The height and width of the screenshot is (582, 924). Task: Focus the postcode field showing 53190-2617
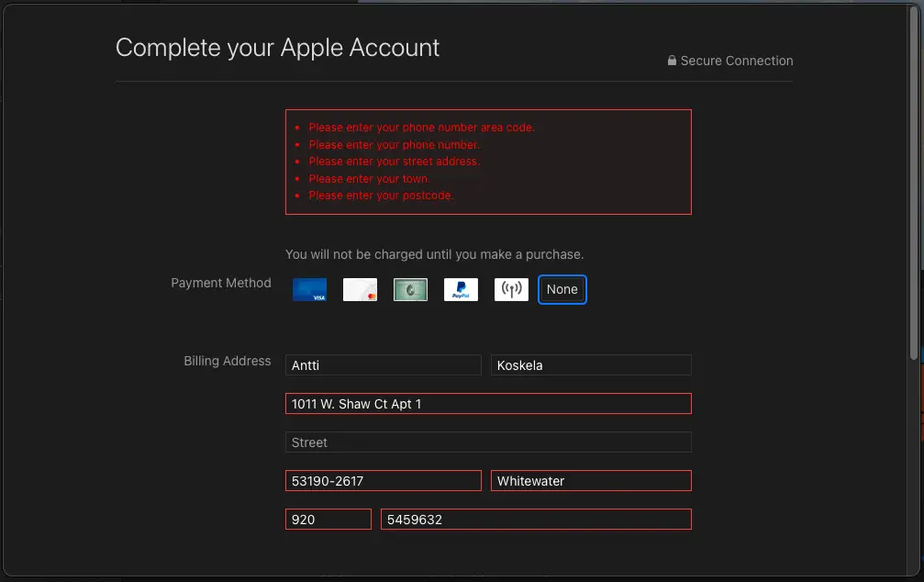[x=383, y=481]
